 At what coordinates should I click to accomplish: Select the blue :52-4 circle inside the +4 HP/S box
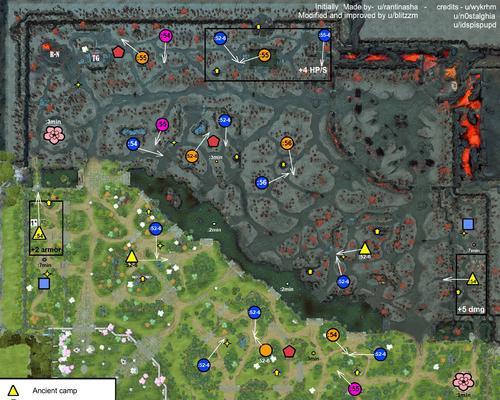coord(220,38)
